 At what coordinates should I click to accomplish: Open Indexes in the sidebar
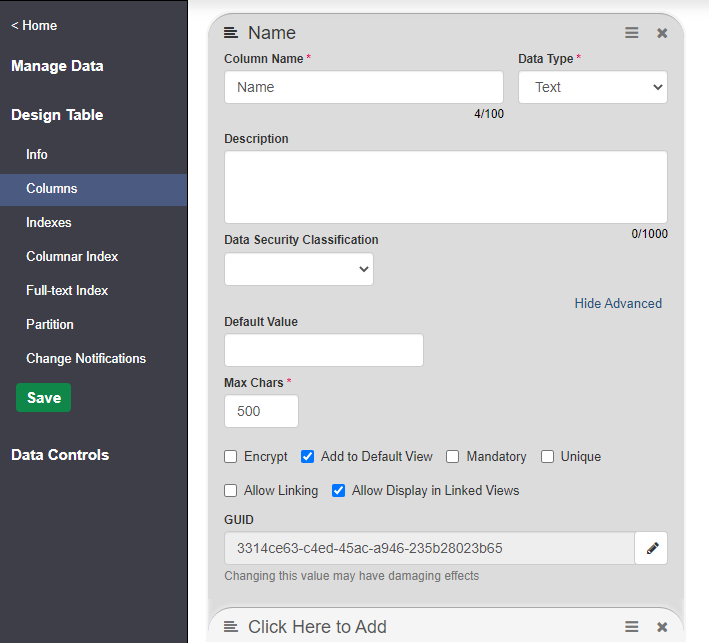pyautogui.click(x=49, y=223)
